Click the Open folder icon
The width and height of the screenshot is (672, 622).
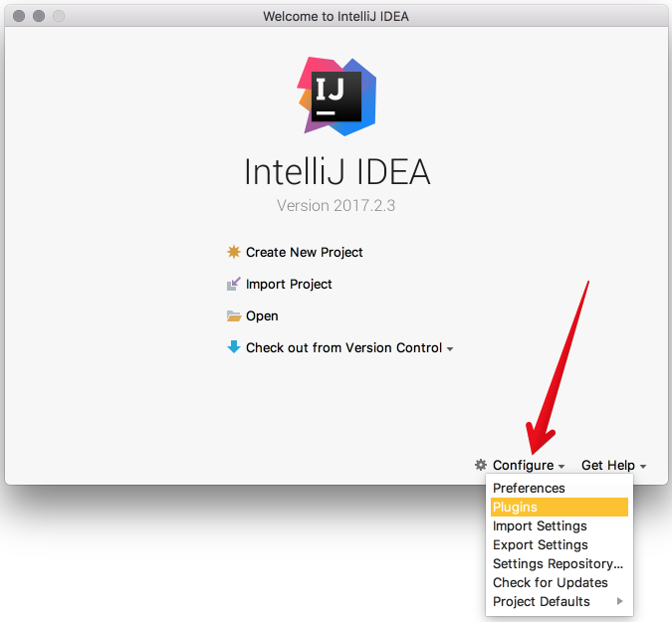pyautogui.click(x=234, y=316)
